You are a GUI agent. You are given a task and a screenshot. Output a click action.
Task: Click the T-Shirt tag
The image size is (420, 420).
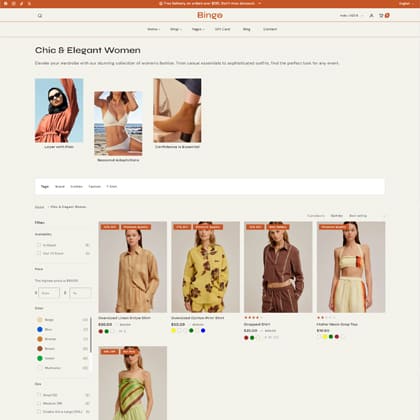click(112, 186)
